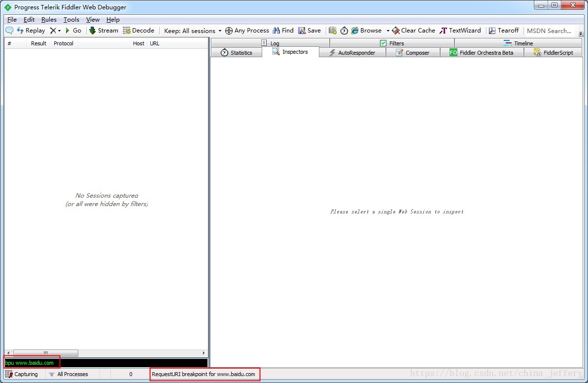Click the breakpoint indicator status bar cell
The height and width of the screenshot is (383, 588).
tap(105, 374)
